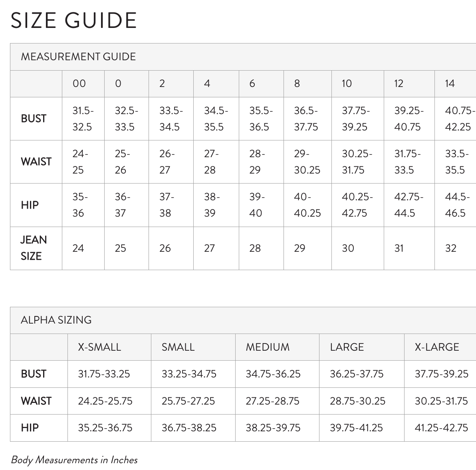Click bust cell 37.75-39.25 for size 10

(358, 118)
